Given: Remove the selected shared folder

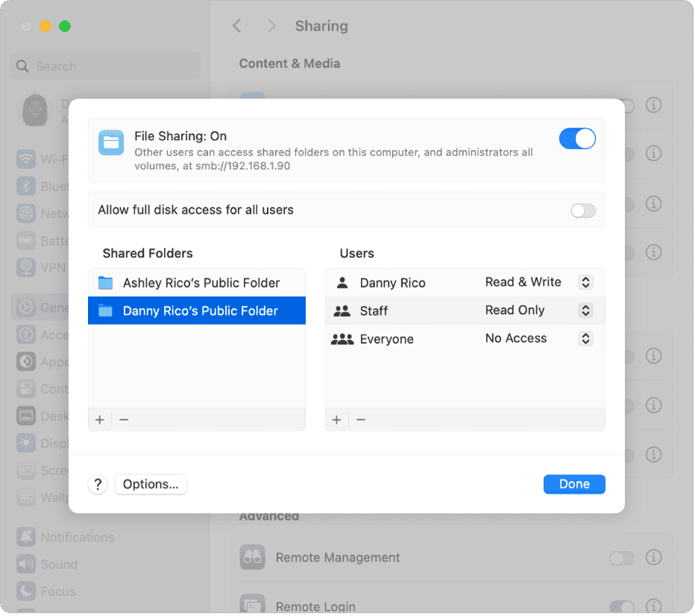Looking at the screenshot, I should [124, 420].
